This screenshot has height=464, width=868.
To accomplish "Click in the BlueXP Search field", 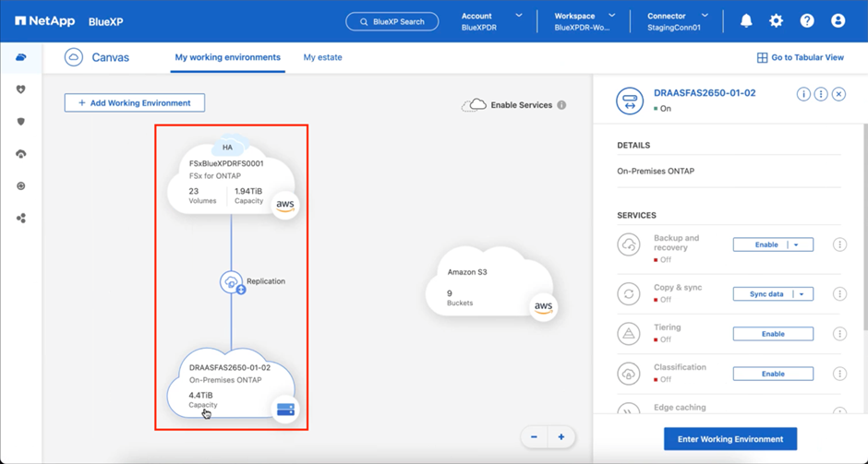I will tap(392, 21).
